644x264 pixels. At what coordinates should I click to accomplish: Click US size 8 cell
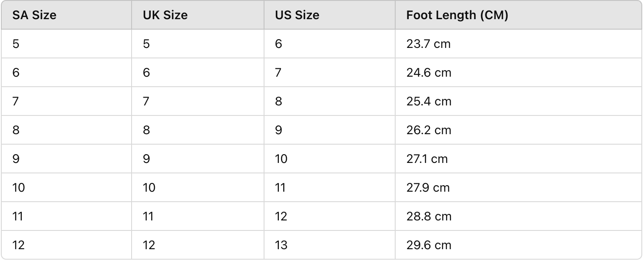(x=329, y=101)
